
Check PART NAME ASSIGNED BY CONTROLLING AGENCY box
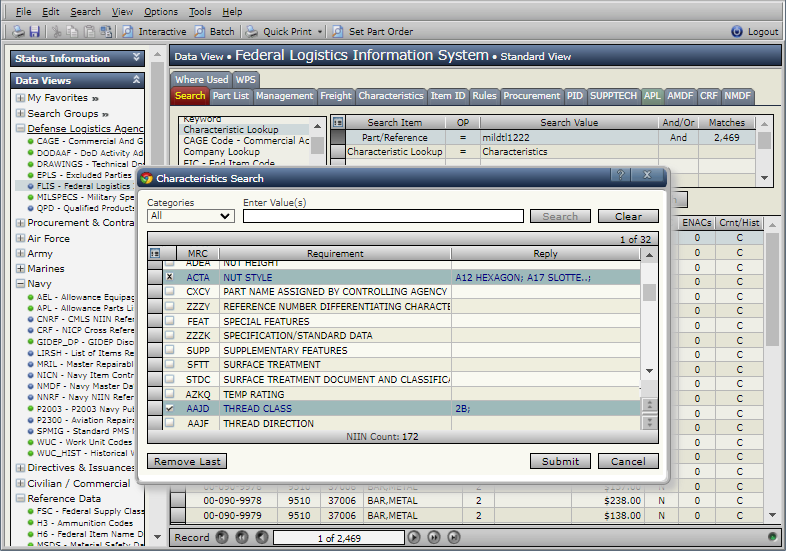click(169, 291)
